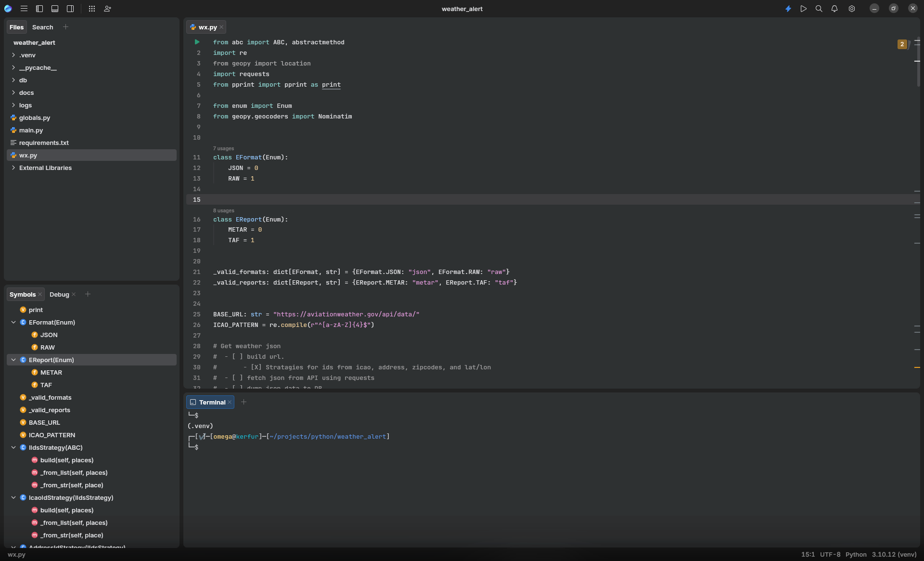Viewport: 924px width, 561px height.
Task: Click the lightning bolt AI icon
Action: click(x=788, y=9)
